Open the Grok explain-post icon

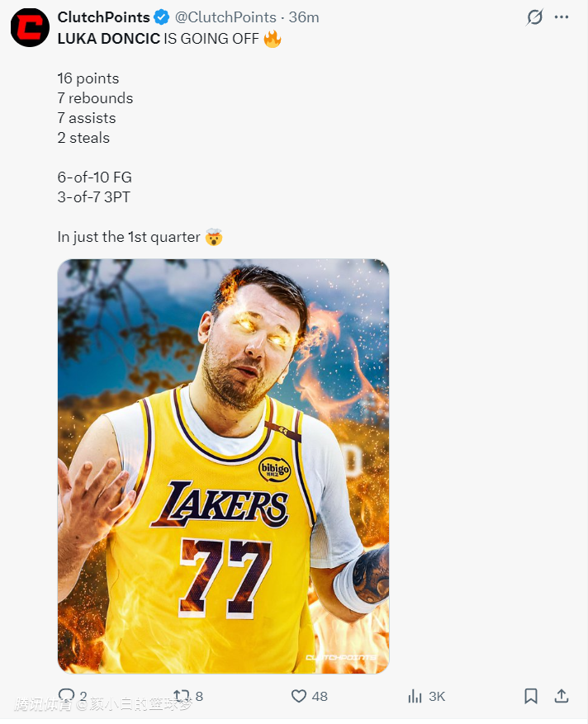[x=535, y=17]
